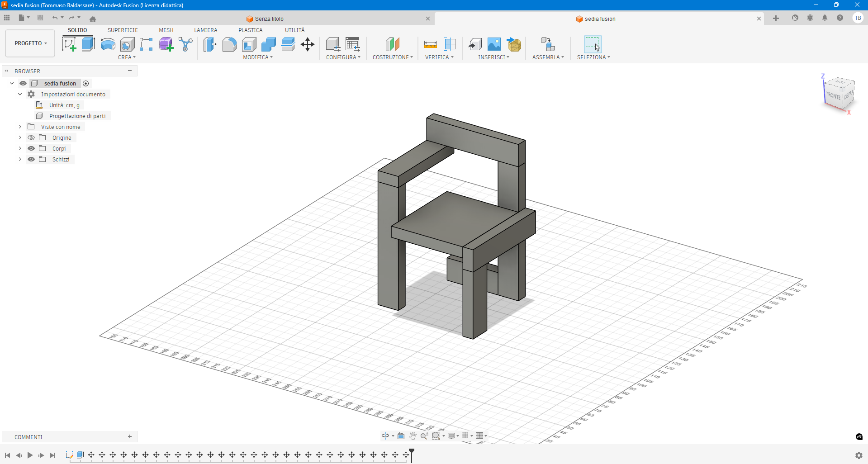Collapse the Impostazioni documento node

19,94
